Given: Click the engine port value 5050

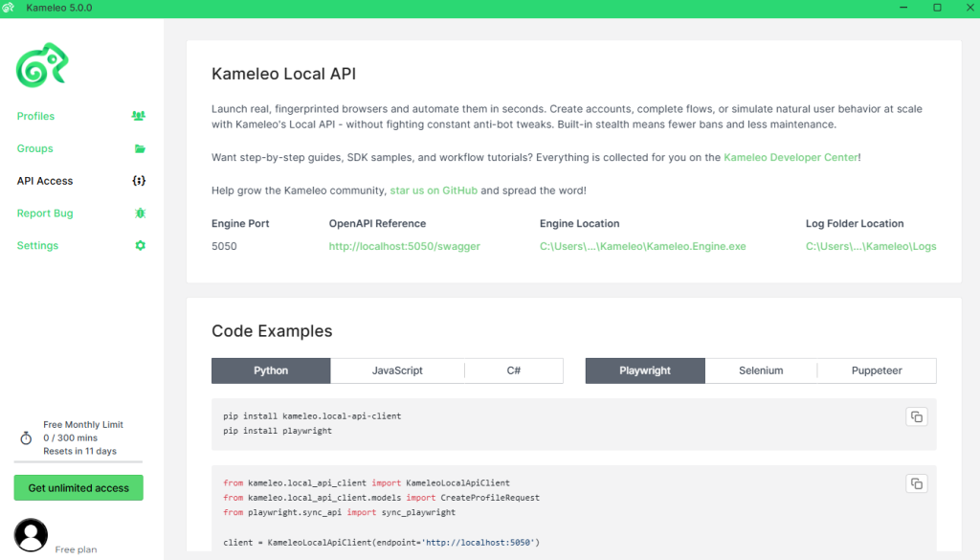Looking at the screenshot, I should tap(224, 246).
